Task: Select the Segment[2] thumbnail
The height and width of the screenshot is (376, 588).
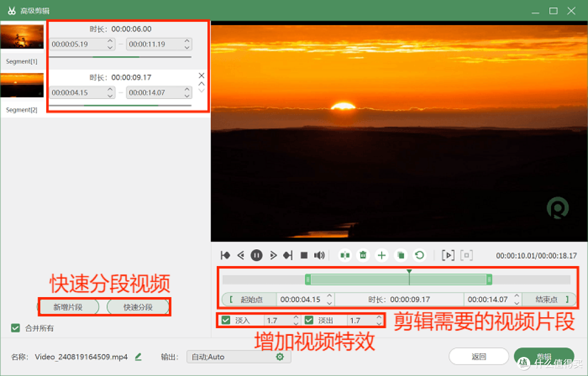Action: point(22,85)
